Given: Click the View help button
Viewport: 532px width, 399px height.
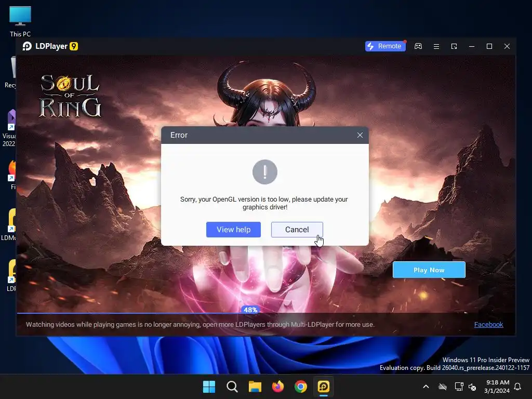Looking at the screenshot, I should [233, 230].
